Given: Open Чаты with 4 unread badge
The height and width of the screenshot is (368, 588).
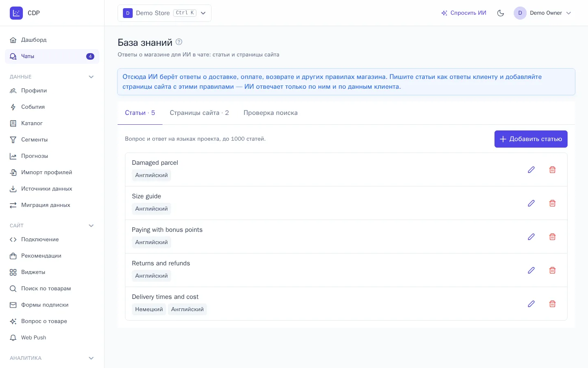Looking at the screenshot, I should click(x=52, y=56).
